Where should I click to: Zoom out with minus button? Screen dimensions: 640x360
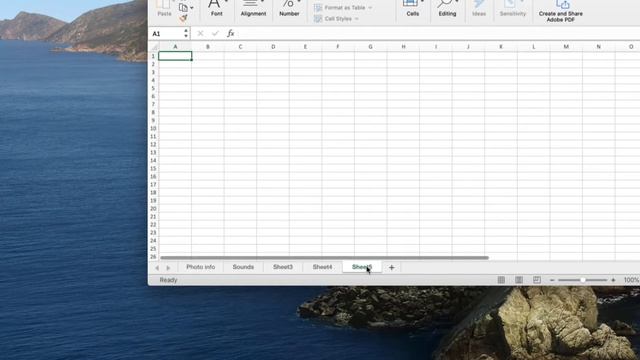pyautogui.click(x=552, y=280)
